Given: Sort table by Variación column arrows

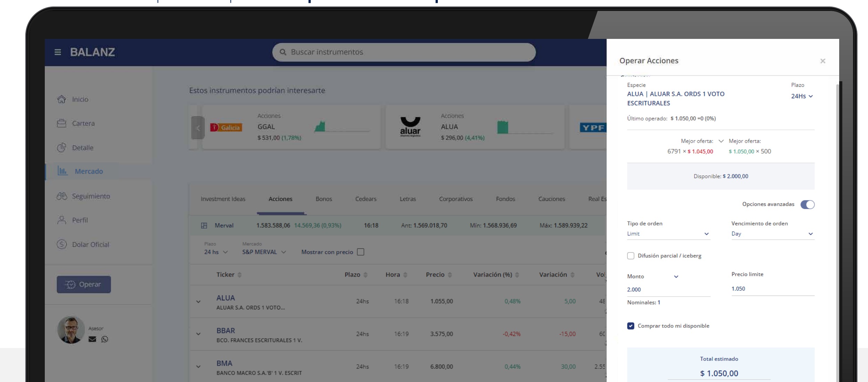Looking at the screenshot, I should click(x=572, y=275).
